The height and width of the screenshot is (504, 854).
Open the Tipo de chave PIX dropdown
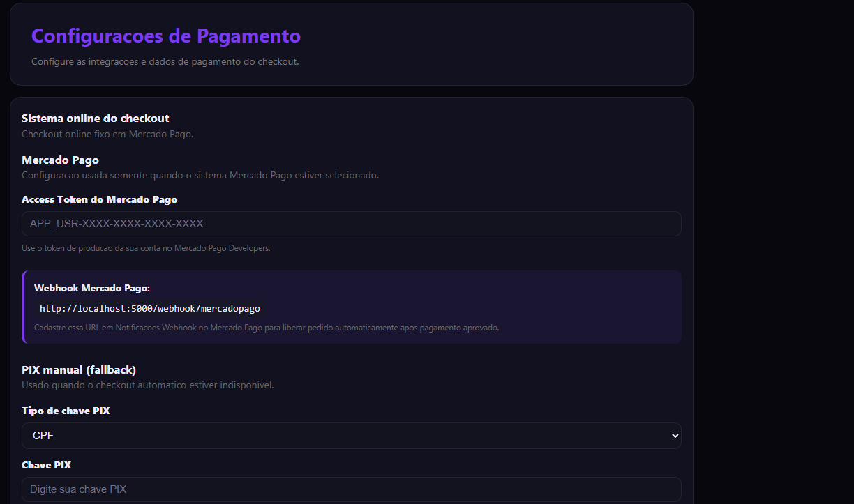point(351,436)
